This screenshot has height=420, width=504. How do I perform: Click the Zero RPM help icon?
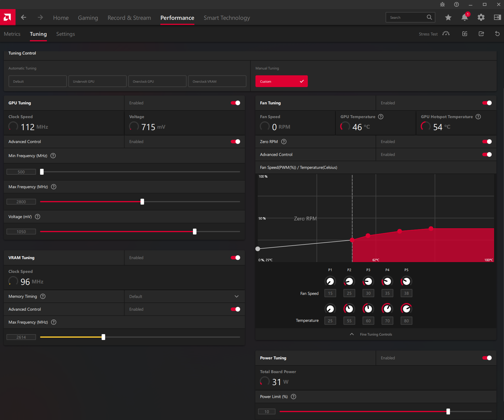284,142
